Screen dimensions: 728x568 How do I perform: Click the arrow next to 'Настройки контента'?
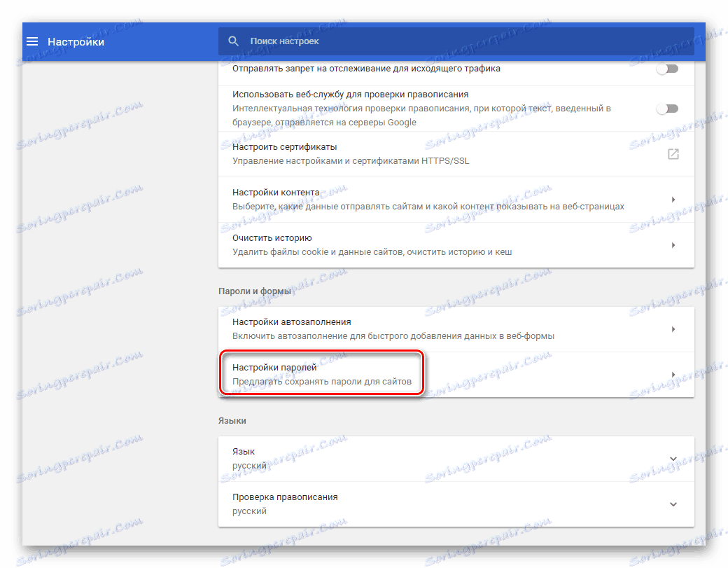[x=673, y=200]
